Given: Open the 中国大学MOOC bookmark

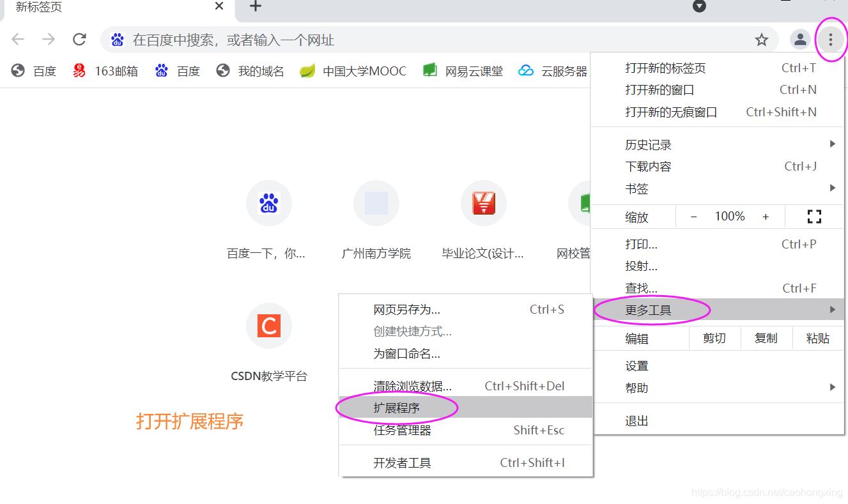Looking at the screenshot, I should pyautogui.click(x=353, y=71).
